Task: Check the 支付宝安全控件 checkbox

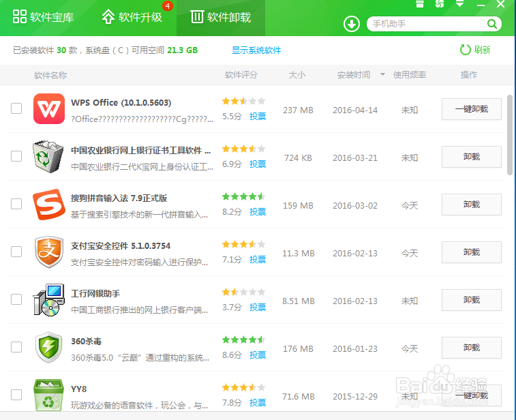Action: (x=16, y=252)
